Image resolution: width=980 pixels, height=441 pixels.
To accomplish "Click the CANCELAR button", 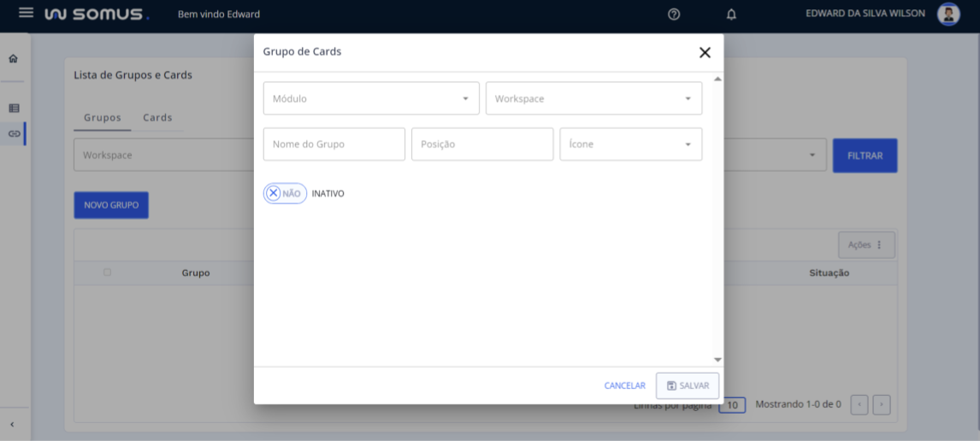I will (x=624, y=385).
